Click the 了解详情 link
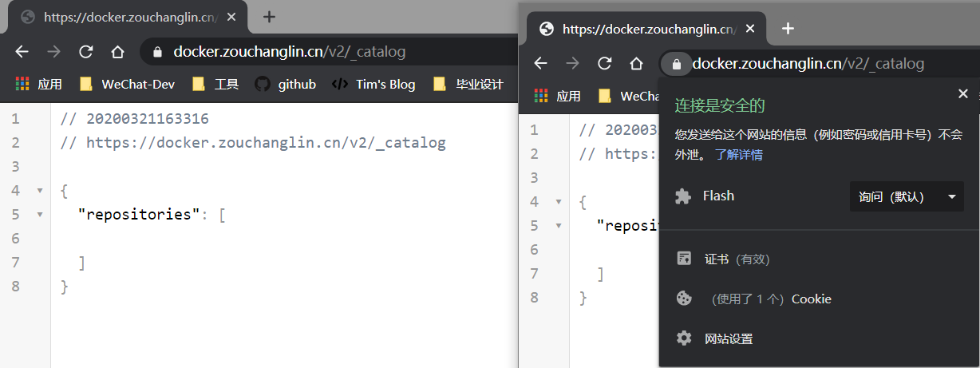This screenshot has width=980, height=368. pos(739,155)
